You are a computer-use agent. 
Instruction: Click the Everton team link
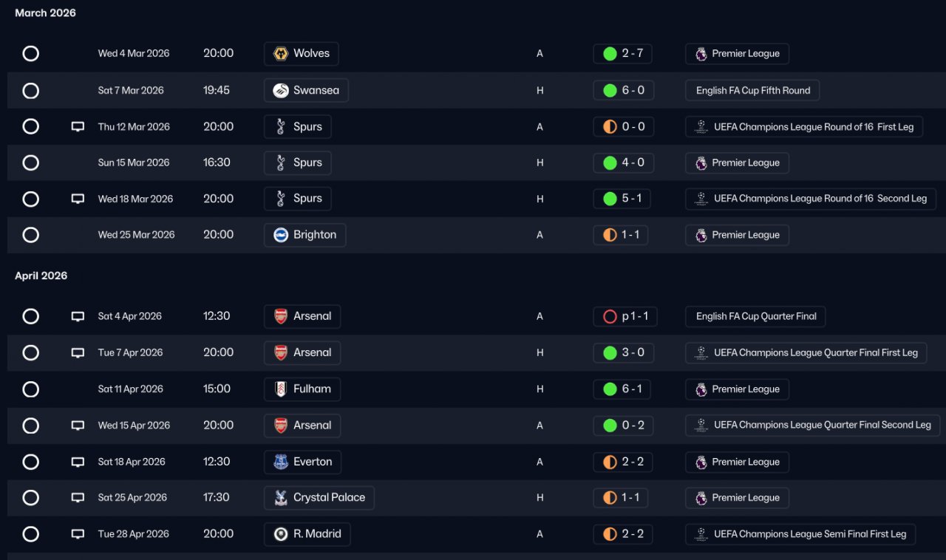click(302, 462)
